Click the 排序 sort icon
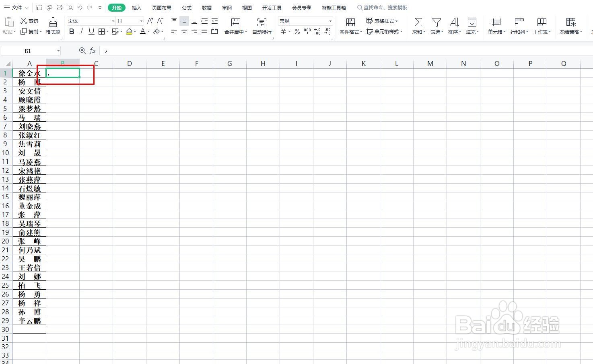Screen dimensions: 593x364 pos(454,22)
